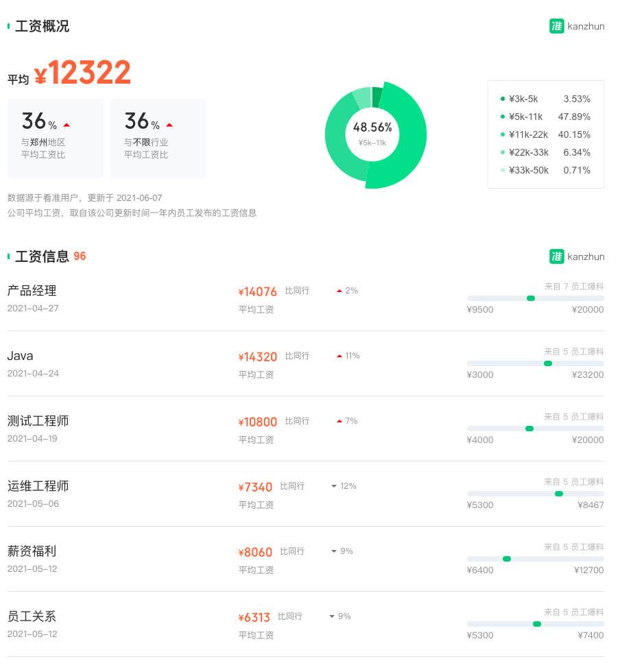
Task: Click the ¥4000 minimum for 测试工程师
Action: 480,440
